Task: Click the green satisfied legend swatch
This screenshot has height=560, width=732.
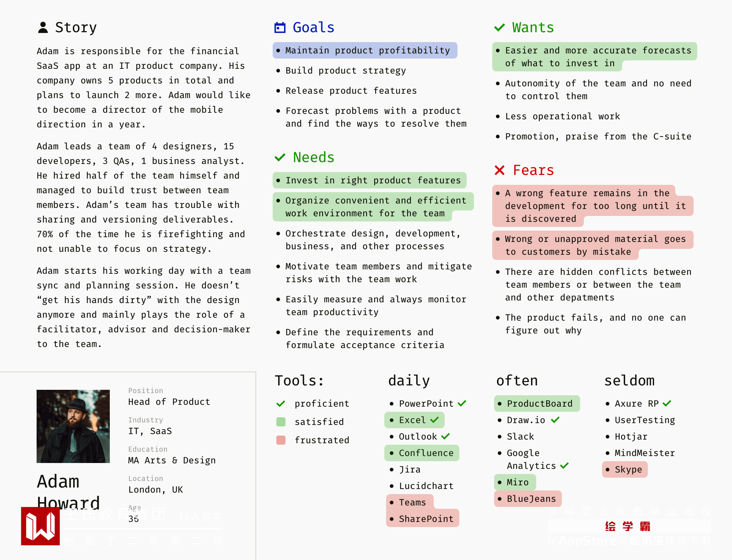Action: click(281, 422)
